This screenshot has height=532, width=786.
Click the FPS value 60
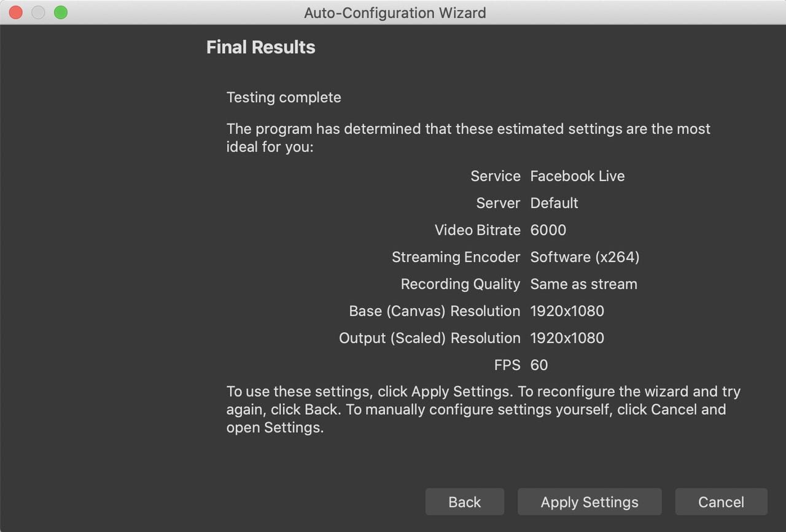coord(539,365)
